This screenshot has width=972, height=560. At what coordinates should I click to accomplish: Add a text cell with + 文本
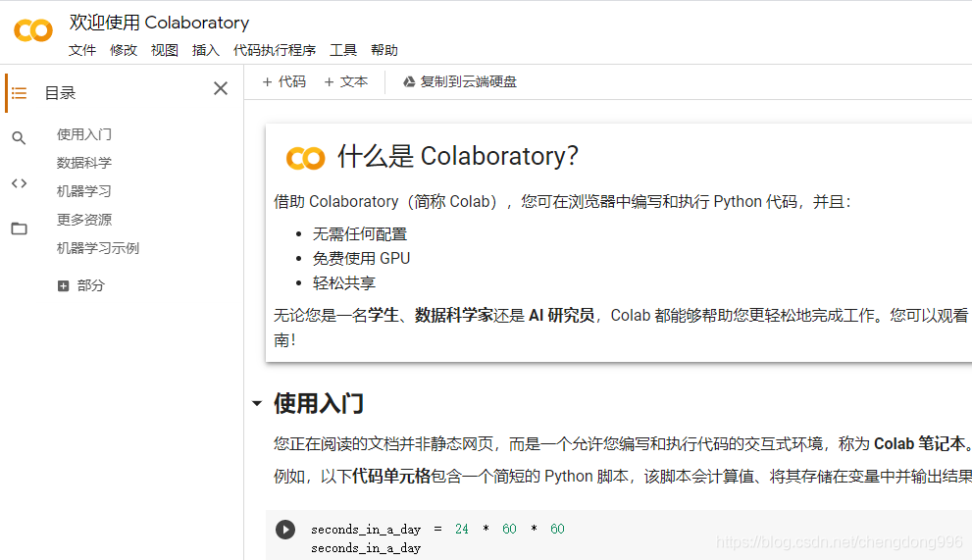pos(346,81)
